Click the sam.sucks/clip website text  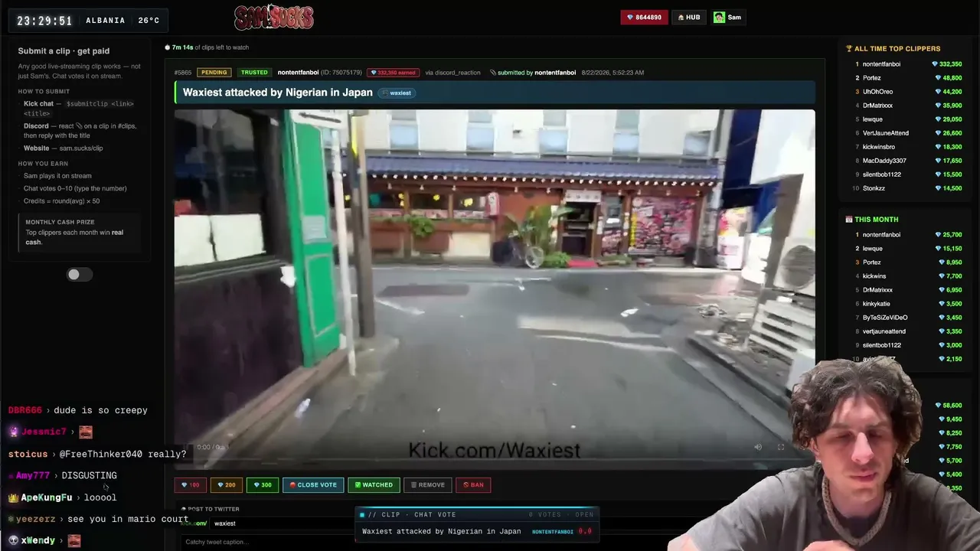point(81,148)
